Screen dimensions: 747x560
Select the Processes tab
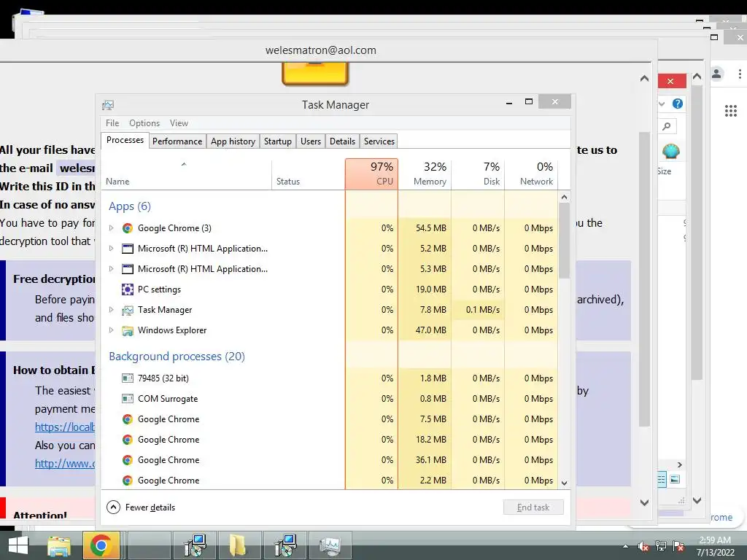click(x=125, y=141)
